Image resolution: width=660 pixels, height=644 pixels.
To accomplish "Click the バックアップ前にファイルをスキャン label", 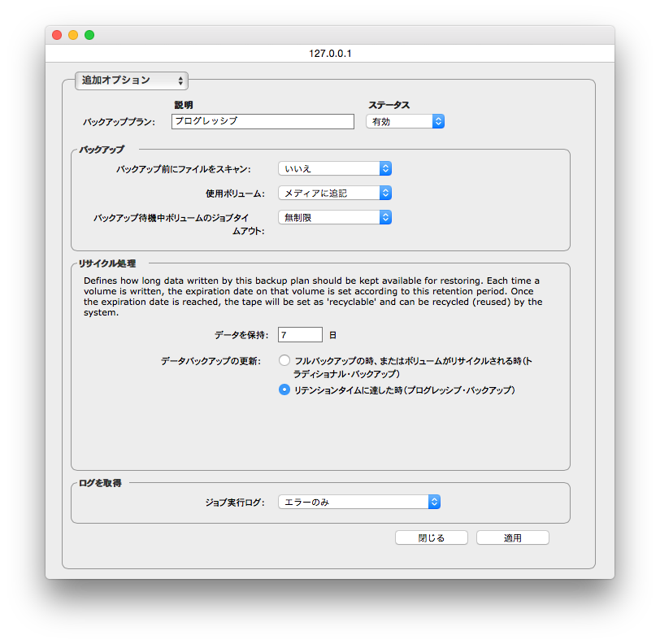I will [184, 169].
